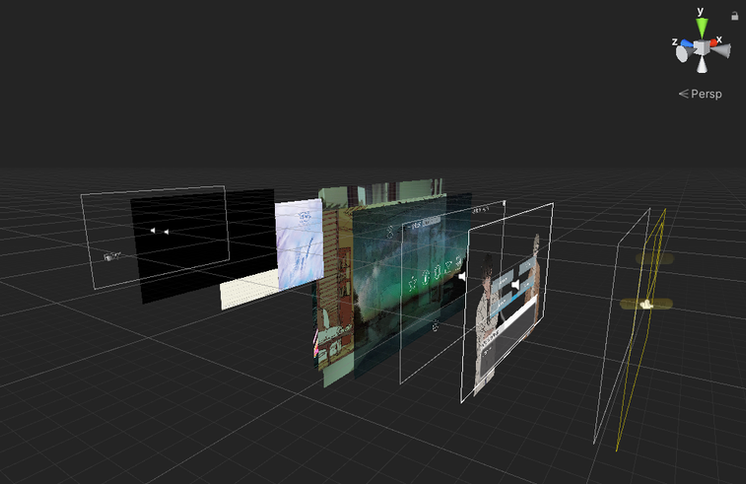Select the lavender sky image panel
This screenshot has width=746, height=484.
tap(299, 244)
